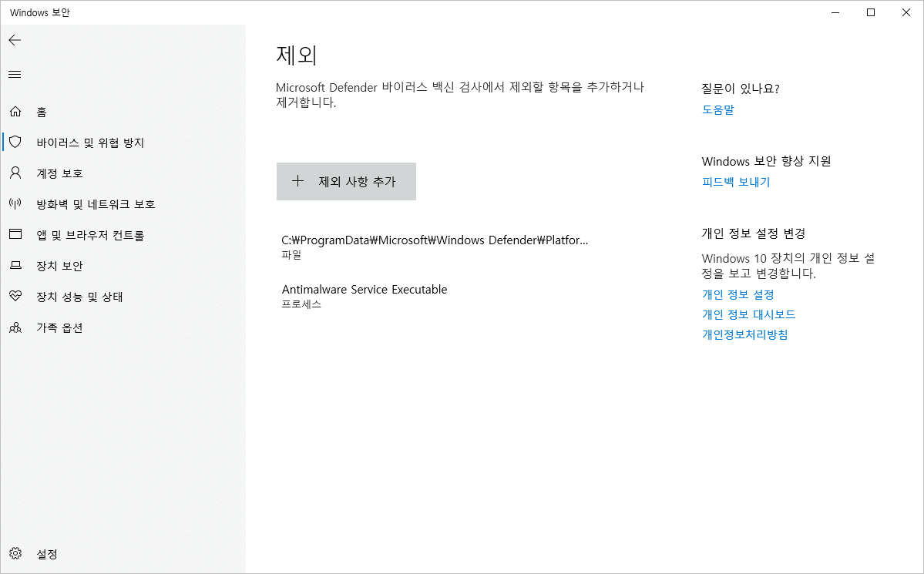The height and width of the screenshot is (574, 924).
Task: Click the back arrow icon
Action: click(x=15, y=40)
